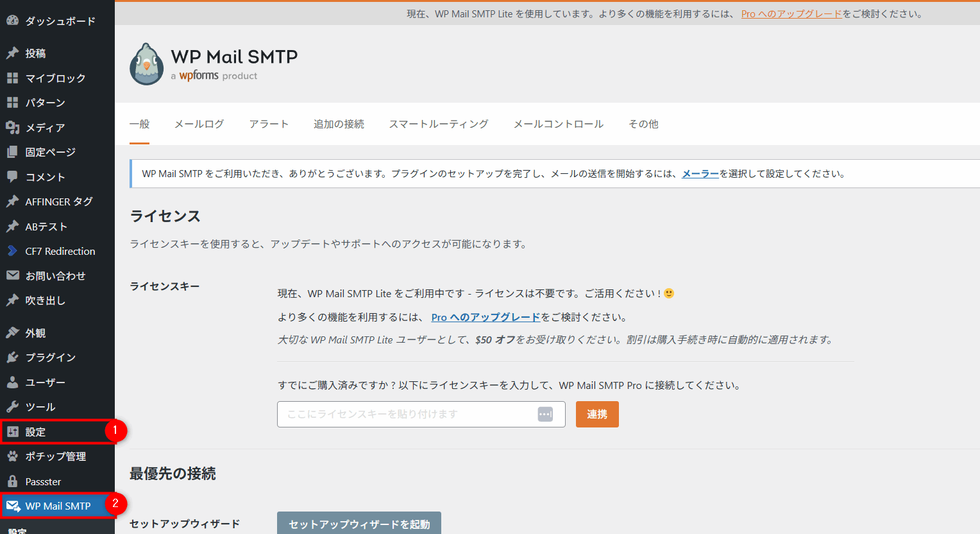Image resolution: width=980 pixels, height=534 pixels.
Task: Switch to the メールログ tab
Action: click(x=199, y=124)
